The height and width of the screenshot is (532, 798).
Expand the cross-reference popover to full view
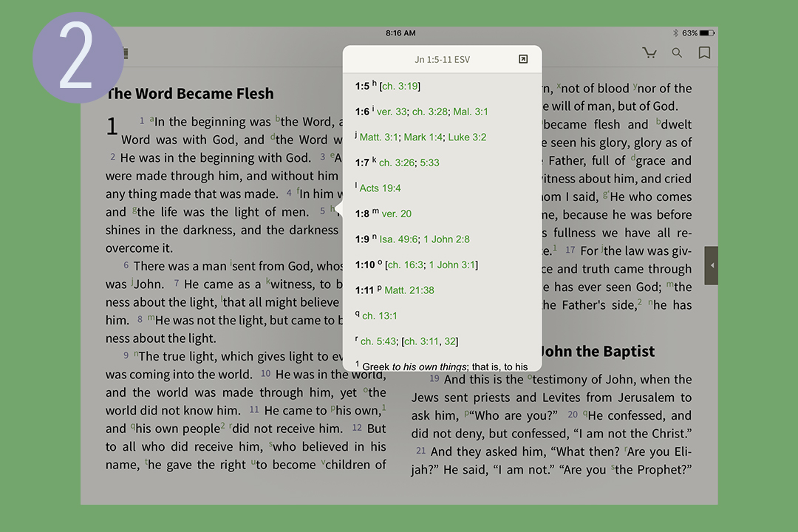point(522,59)
